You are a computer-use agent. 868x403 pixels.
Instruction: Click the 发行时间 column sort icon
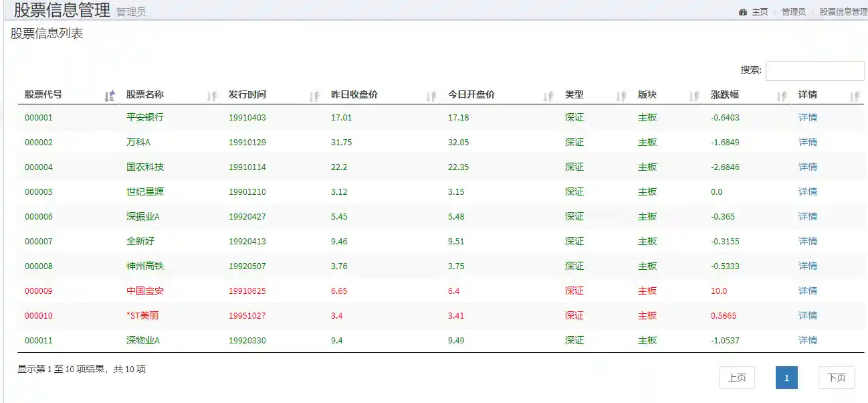click(x=314, y=96)
